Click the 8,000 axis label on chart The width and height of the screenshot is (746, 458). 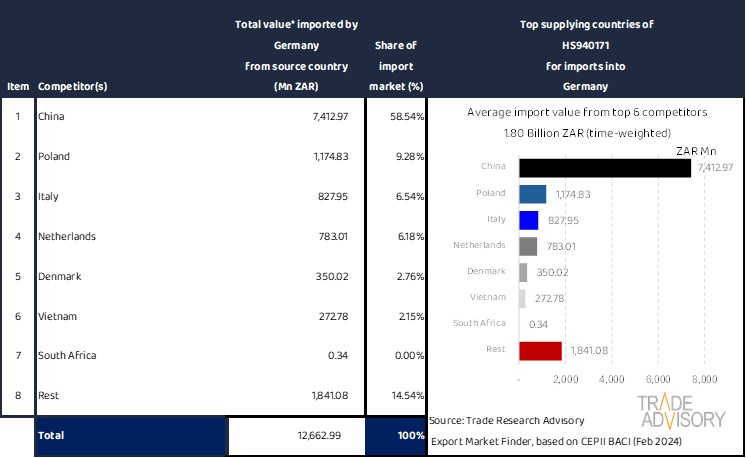pos(704,380)
